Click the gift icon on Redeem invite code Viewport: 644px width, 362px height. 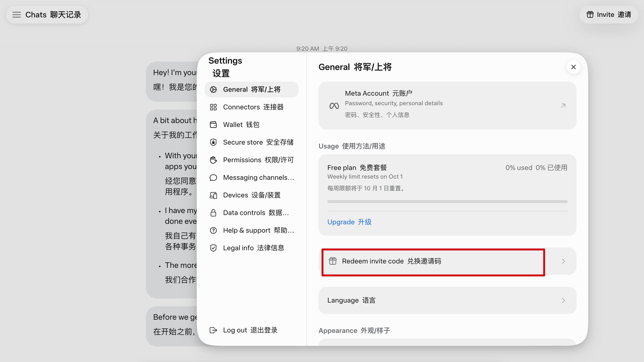pyautogui.click(x=333, y=261)
